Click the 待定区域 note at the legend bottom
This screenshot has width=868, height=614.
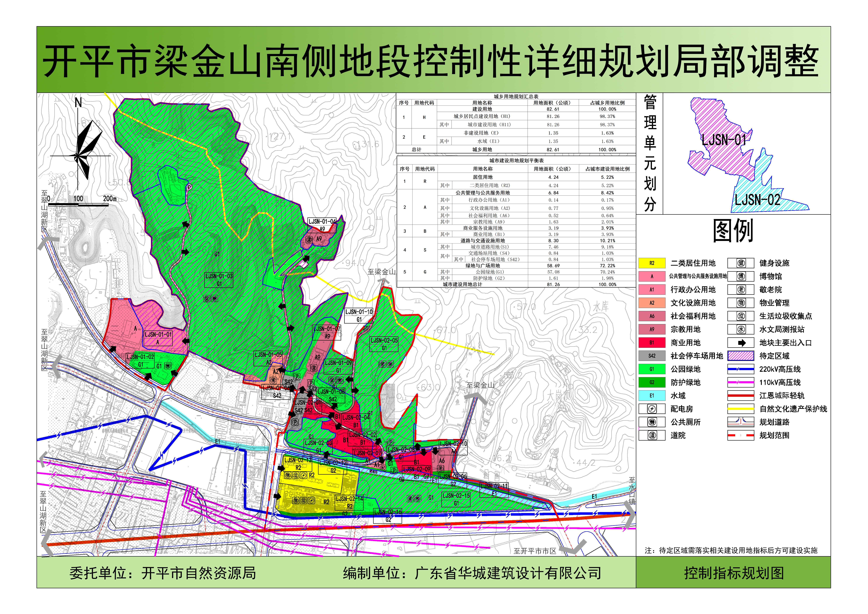click(731, 550)
